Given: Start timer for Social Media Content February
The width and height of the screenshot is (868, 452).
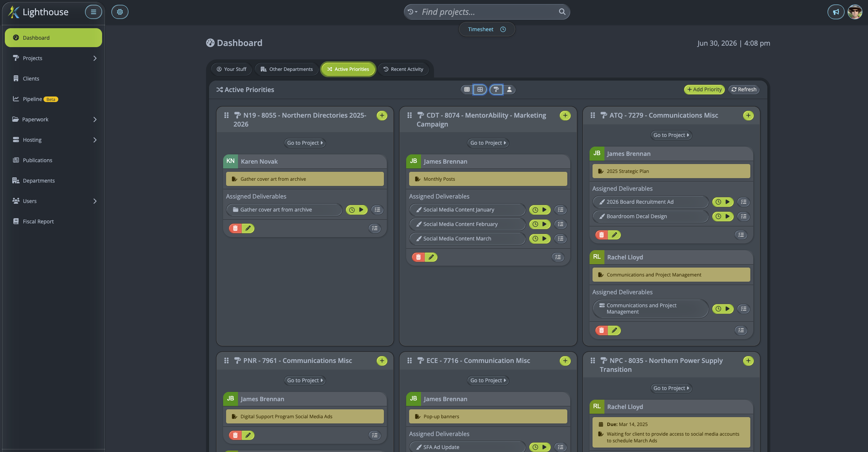Looking at the screenshot, I should [x=540, y=224].
